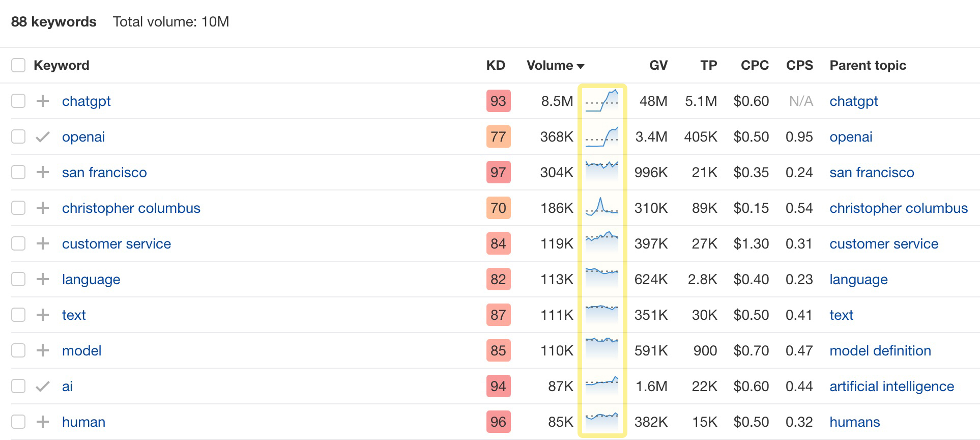The width and height of the screenshot is (980, 440).
Task: Add human keyword with plus icon
Action: coord(43,422)
